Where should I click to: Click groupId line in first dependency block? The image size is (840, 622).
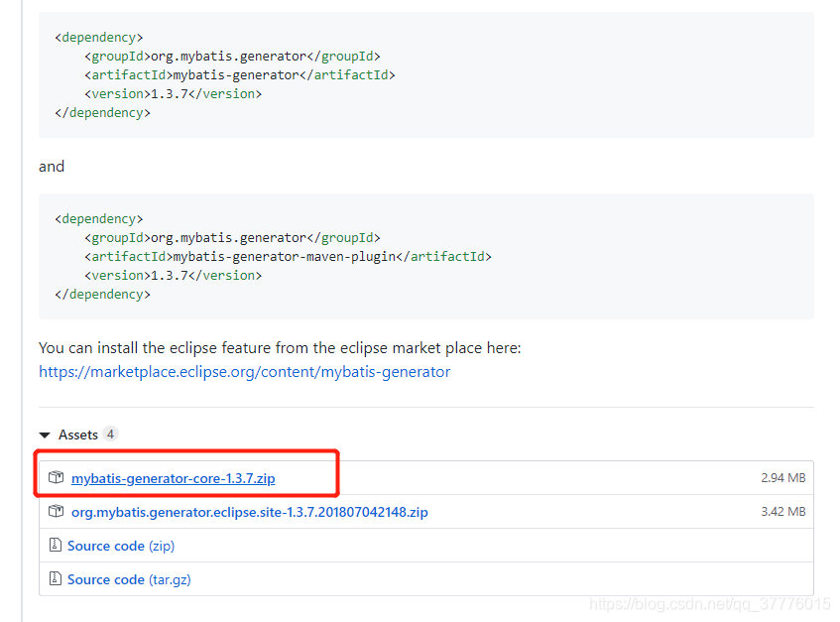(x=232, y=57)
